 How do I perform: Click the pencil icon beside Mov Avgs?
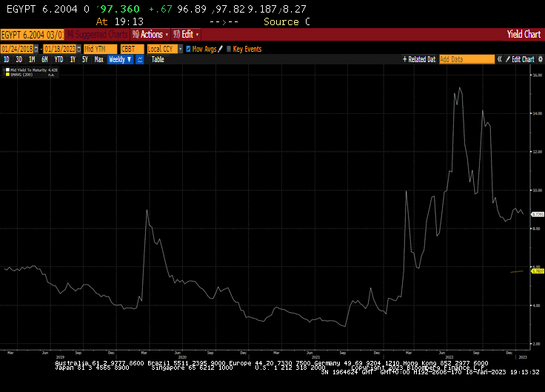tap(220, 49)
